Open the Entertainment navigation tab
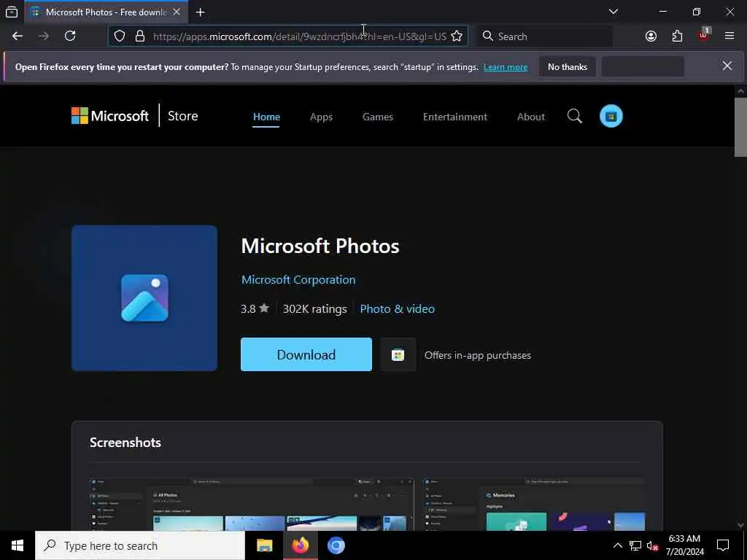 [x=455, y=117]
